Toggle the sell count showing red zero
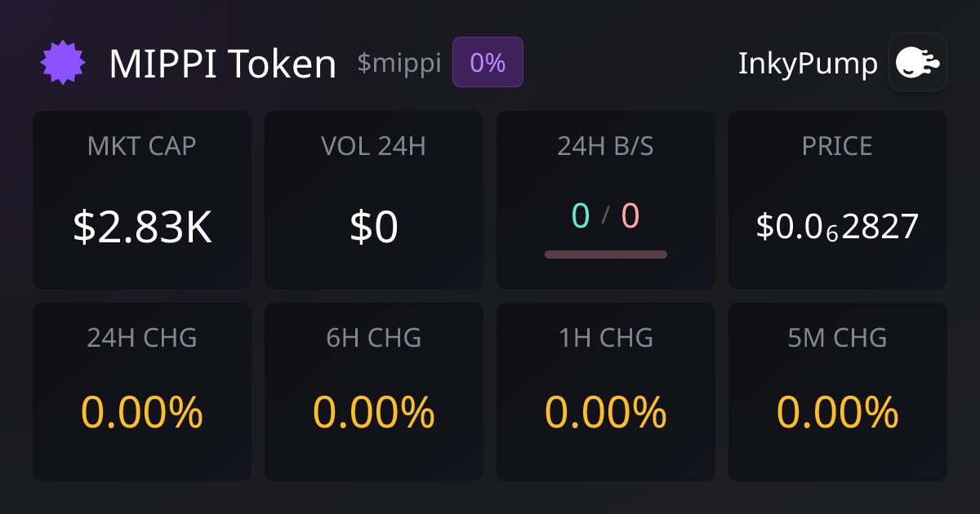The height and width of the screenshot is (514, 980). click(x=630, y=217)
